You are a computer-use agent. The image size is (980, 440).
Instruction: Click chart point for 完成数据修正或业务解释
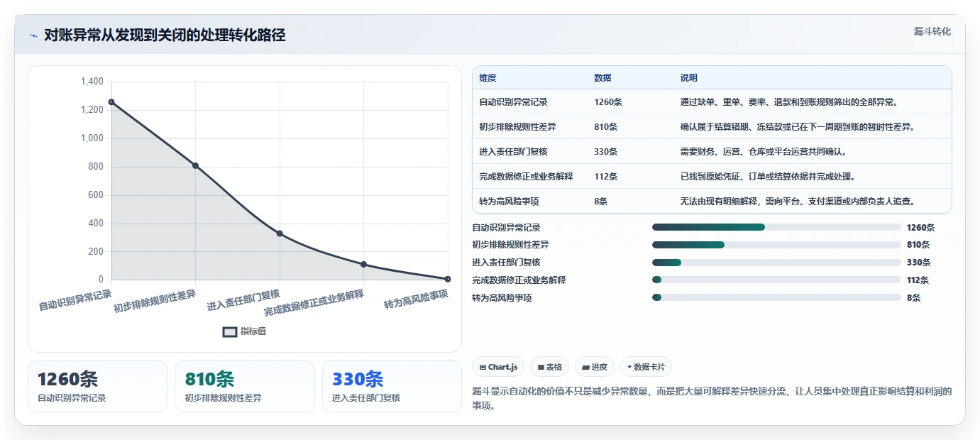pyautogui.click(x=363, y=264)
